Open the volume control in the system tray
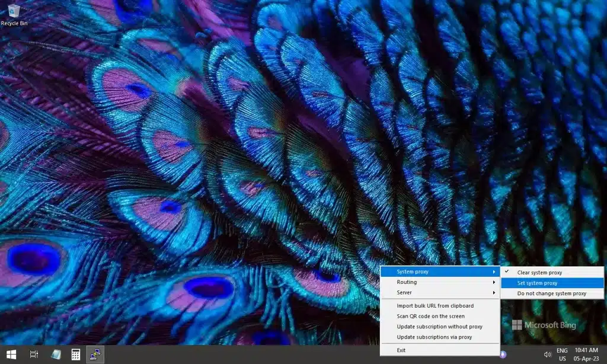The height and width of the screenshot is (364, 607). click(547, 355)
